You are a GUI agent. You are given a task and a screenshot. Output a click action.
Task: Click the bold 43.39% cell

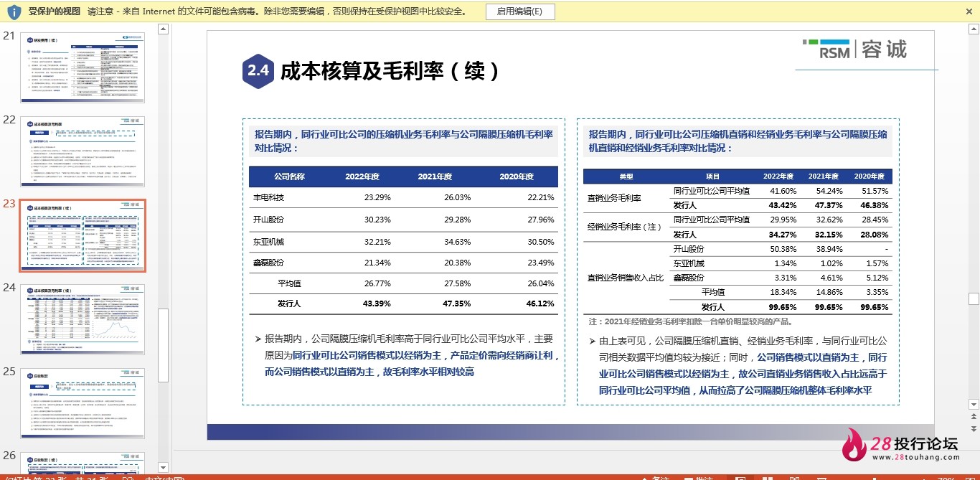[377, 303]
